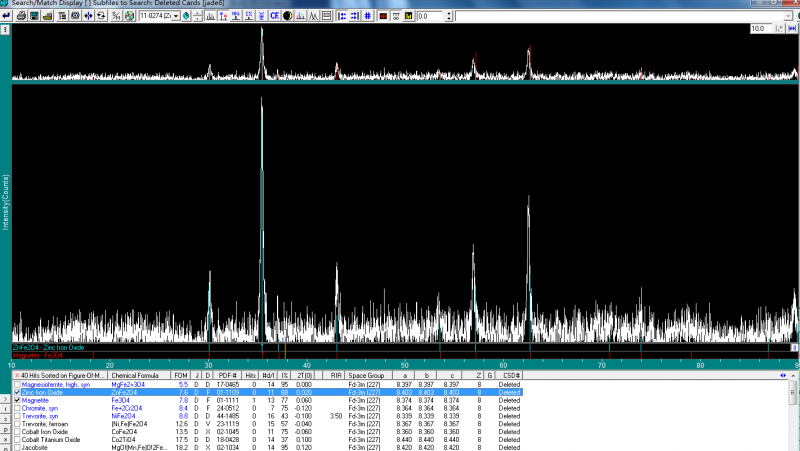This screenshot has height=451, width=800.
Task: Click the half-moon contrast icon
Action: (x=287, y=16)
